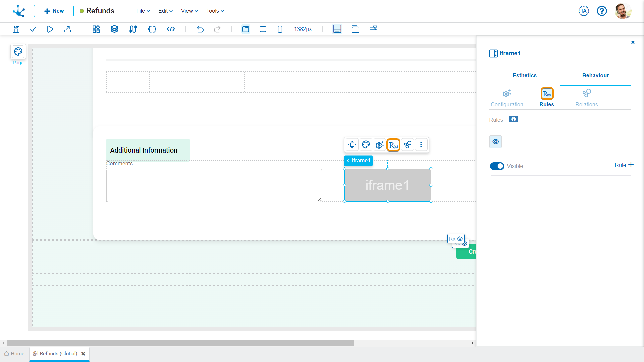The height and width of the screenshot is (362, 644).
Task: Open the Behaviour tab in panel
Action: 595,75
